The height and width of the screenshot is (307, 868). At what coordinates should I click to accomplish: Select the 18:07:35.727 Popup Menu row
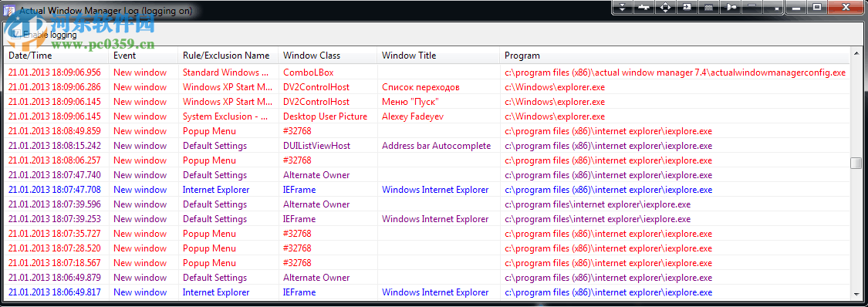[x=427, y=234]
